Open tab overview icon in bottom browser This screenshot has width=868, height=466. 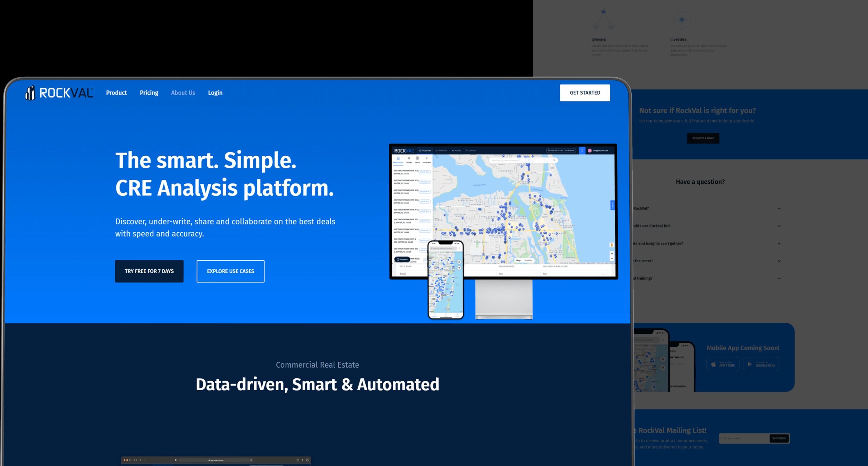point(307,460)
